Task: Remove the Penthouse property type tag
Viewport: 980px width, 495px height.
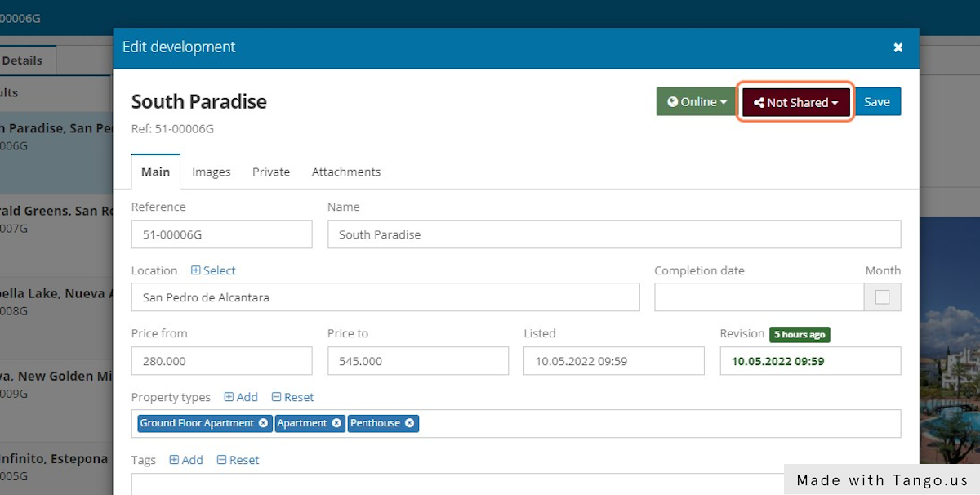Action: [409, 423]
